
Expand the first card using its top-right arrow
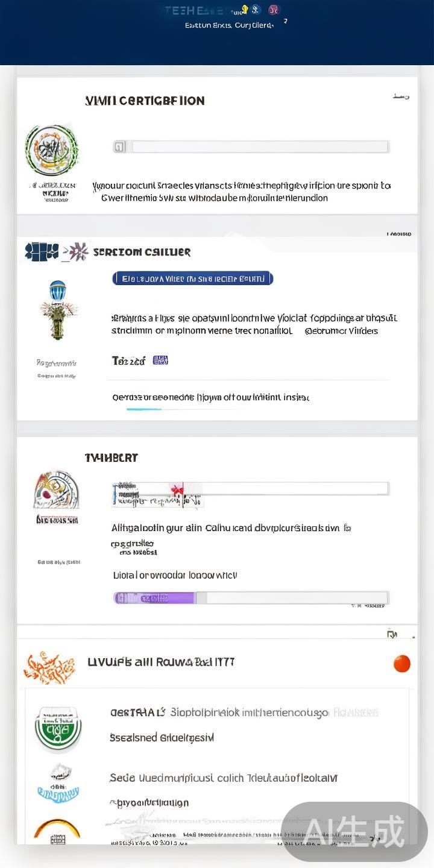pyautogui.click(x=401, y=96)
